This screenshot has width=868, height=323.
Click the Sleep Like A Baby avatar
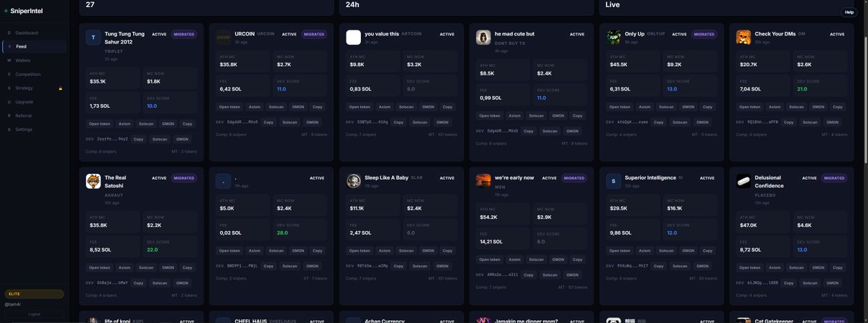[x=353, y=181]
